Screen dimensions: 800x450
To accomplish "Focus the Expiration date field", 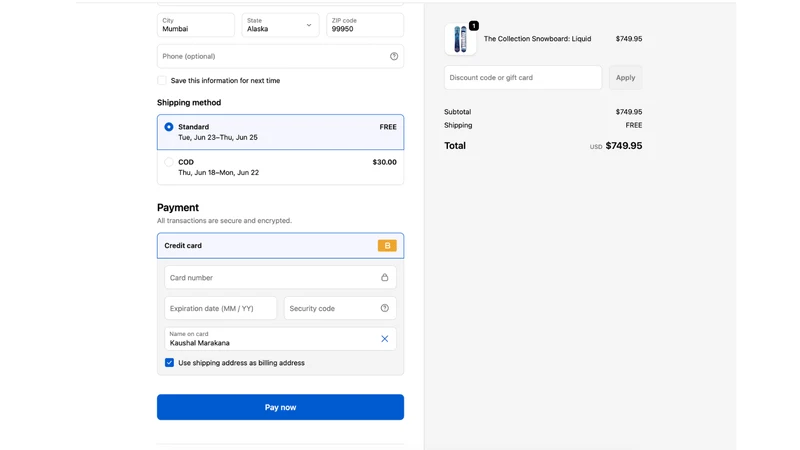I will point(220,308).
